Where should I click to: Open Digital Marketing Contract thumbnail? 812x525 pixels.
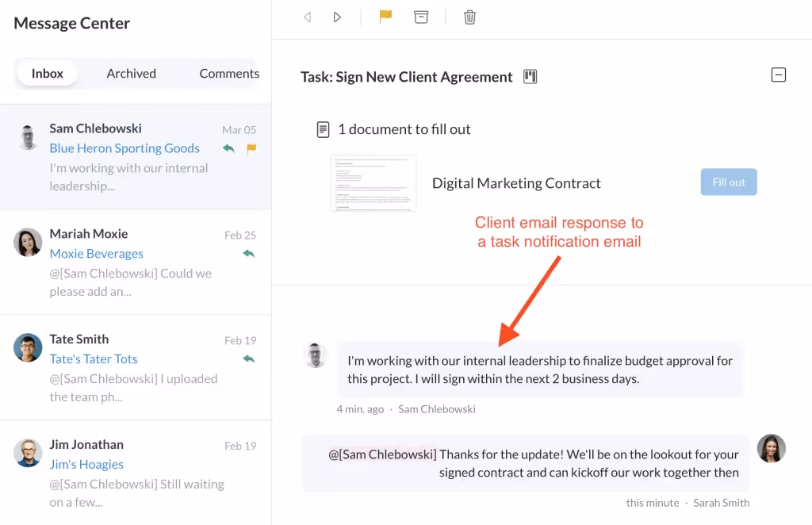coord(373,183)
